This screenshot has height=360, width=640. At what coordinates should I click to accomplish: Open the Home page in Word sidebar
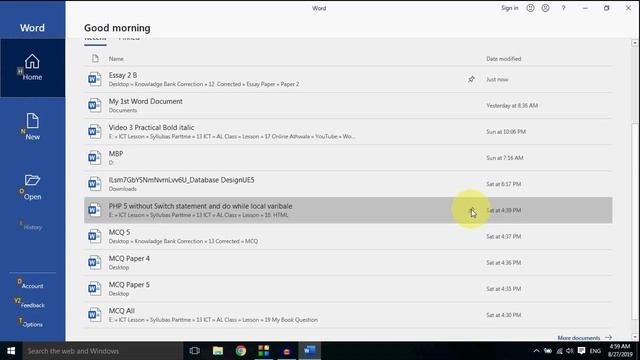32,68
